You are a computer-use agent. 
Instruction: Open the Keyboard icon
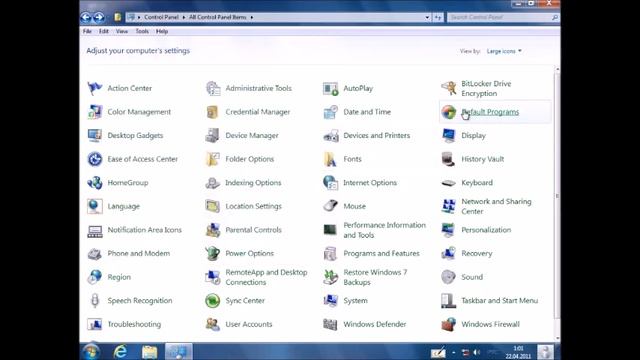(x=449, y=183)
